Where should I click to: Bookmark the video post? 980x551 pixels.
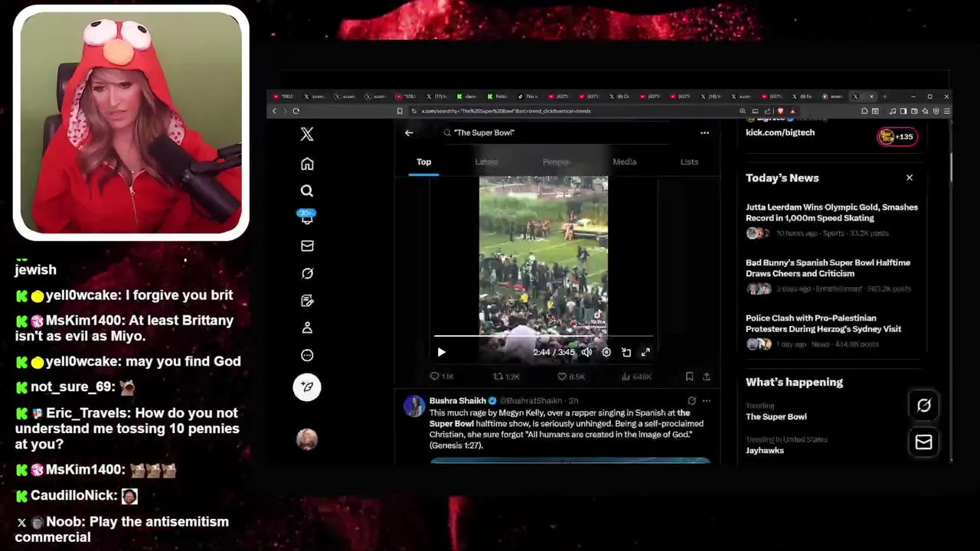(689, 377)
